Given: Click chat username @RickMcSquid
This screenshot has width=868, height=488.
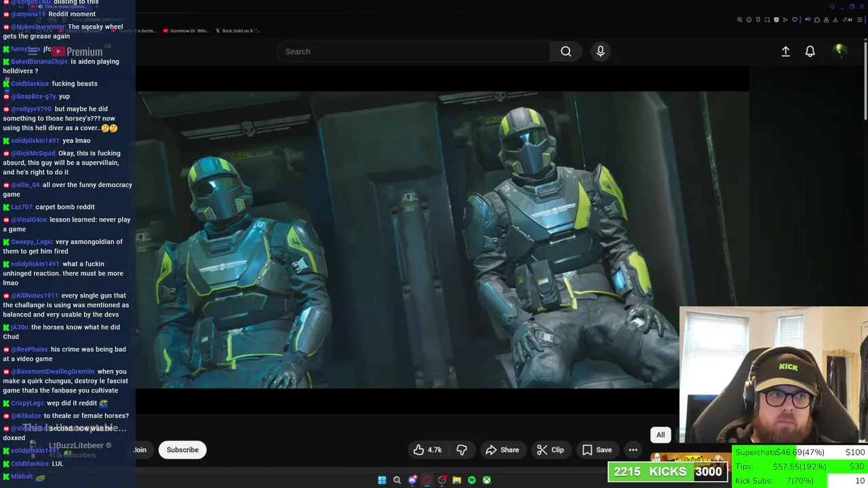Looking at the screenshot, I should pyautogui.click(x=33, y=154).
